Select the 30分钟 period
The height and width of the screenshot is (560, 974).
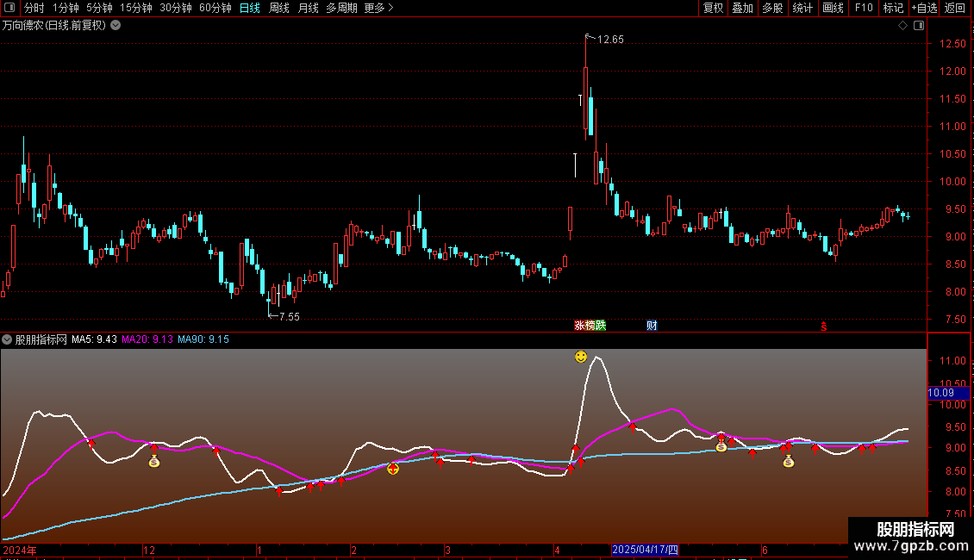pyautogui.click(x=175, y=8)
